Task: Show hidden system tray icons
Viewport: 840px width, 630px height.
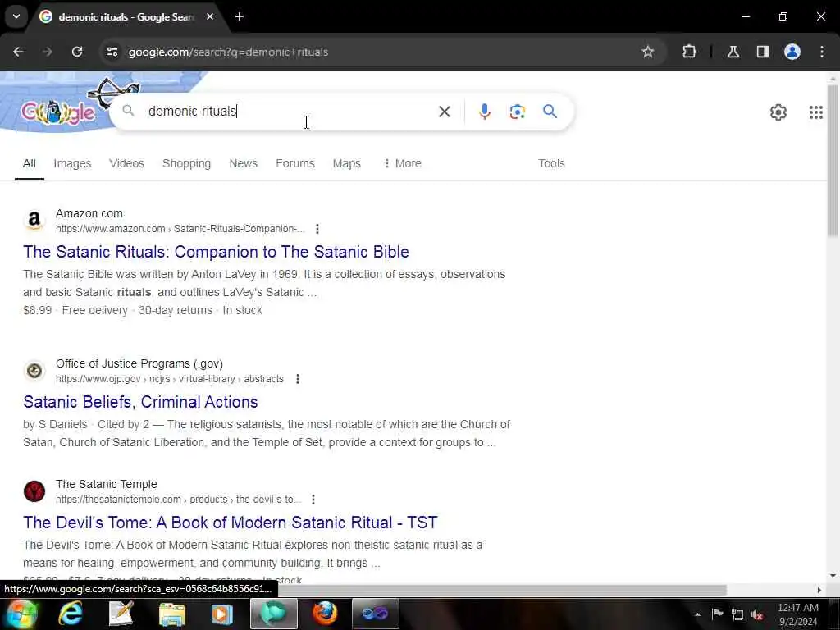Action: 697,614
